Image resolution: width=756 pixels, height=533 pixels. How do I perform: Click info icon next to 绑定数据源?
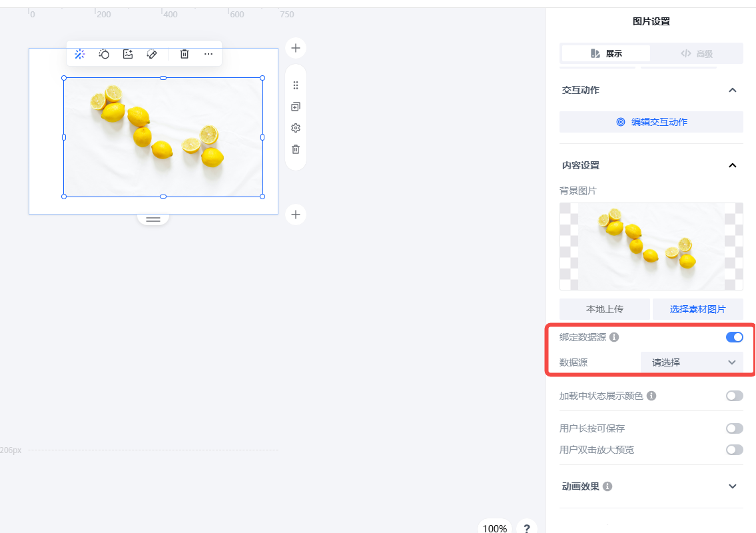[x=613, y=337]
